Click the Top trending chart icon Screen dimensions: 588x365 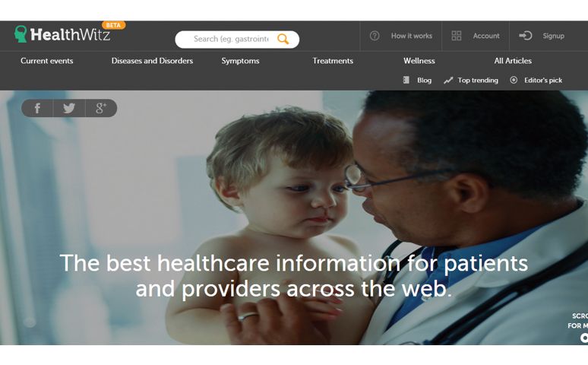448,81
